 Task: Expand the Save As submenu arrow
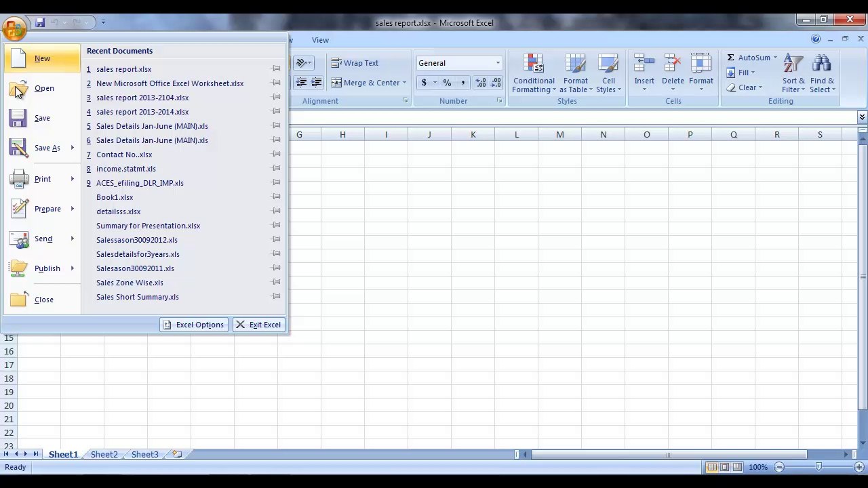(x=73, y=148)
